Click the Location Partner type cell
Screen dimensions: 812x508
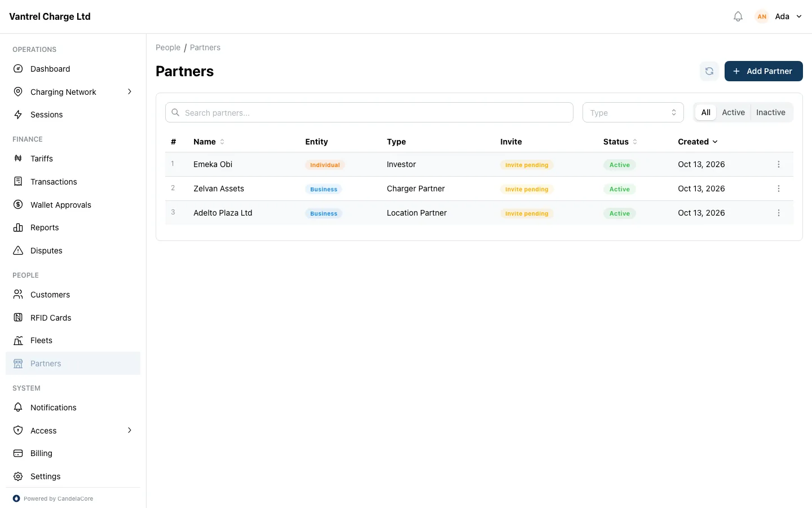point(417,213)
